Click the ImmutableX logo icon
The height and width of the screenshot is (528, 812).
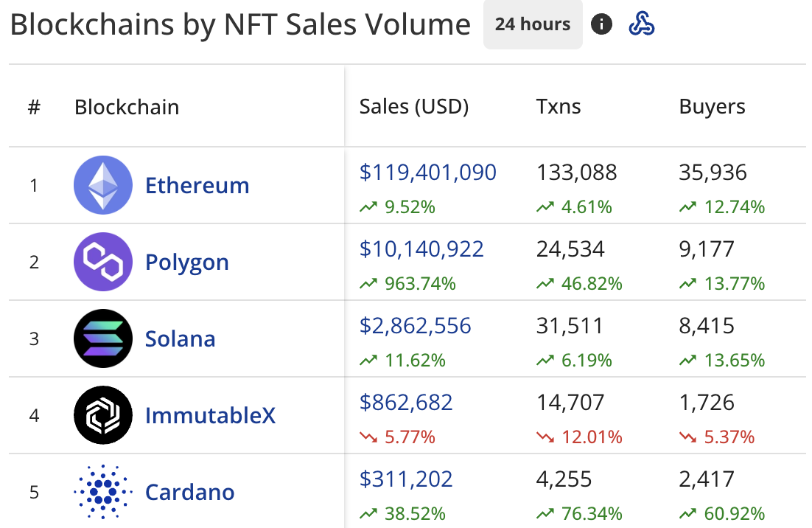(x=103, y=415)
